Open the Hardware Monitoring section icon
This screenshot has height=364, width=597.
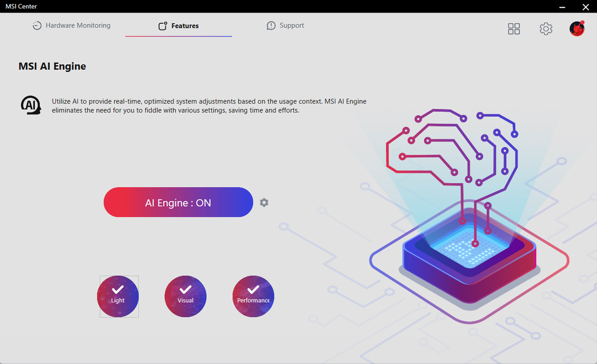click(36, 26)
